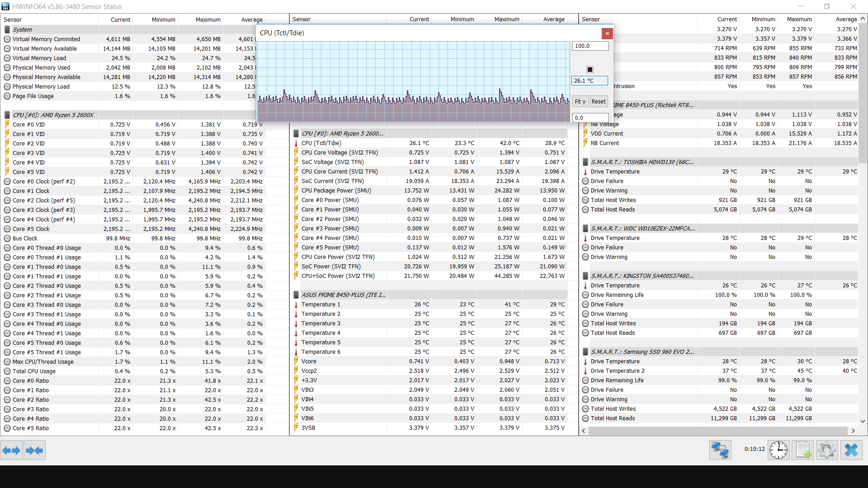Click the ASUS PRIME B450-PLUS (ITE I... group chip icon

(x=296, y=295)
